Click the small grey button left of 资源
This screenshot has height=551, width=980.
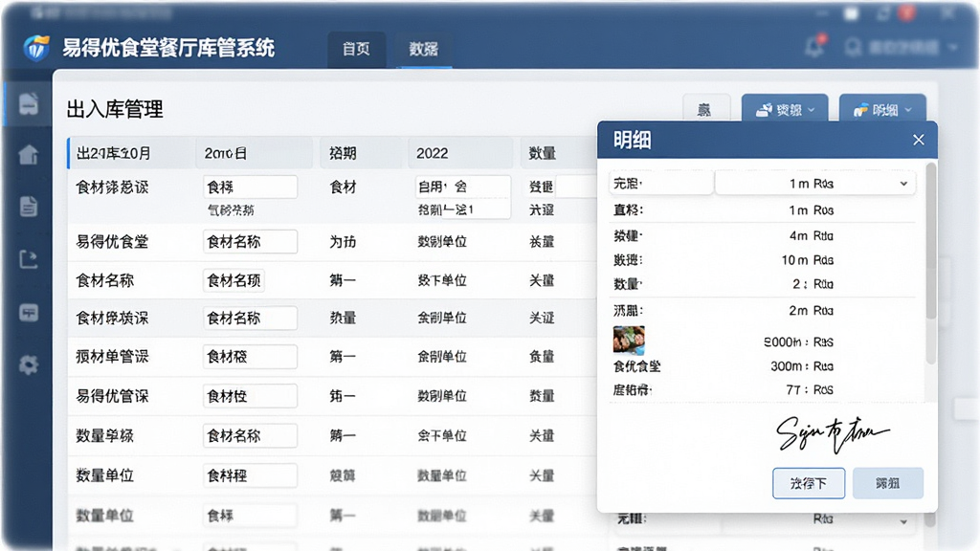tap(706, 110)
